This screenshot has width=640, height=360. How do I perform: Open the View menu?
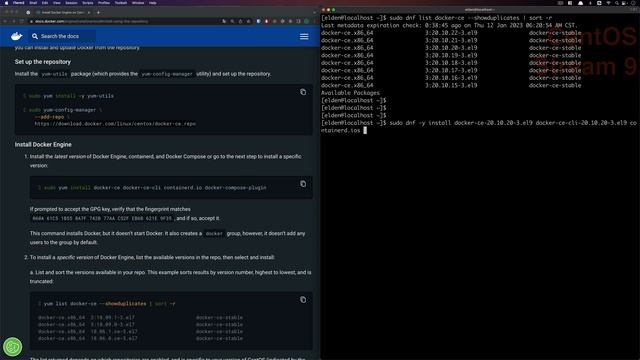[57, 3]
